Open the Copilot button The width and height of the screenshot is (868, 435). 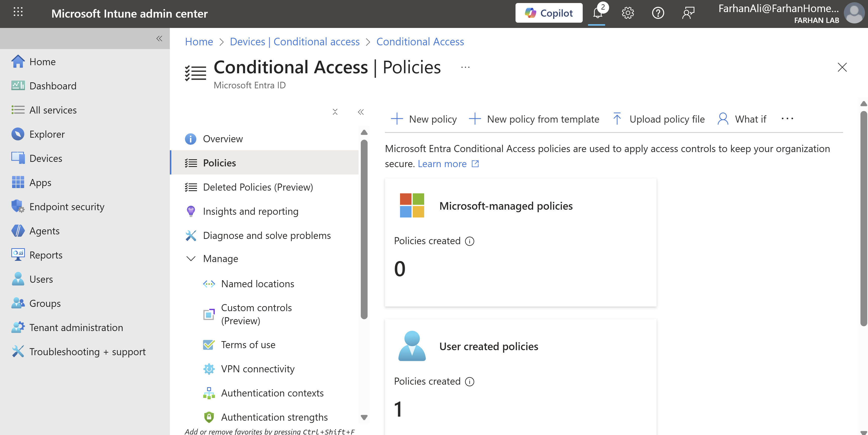548,13
